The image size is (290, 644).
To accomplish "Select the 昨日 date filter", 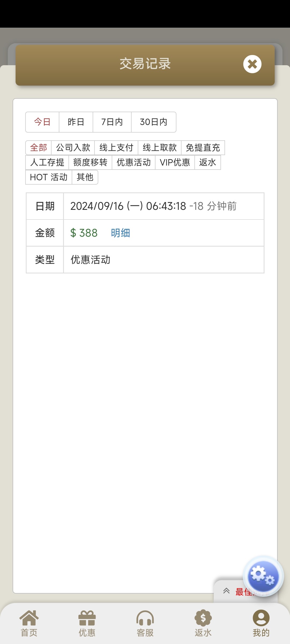I will coord(76,122).
